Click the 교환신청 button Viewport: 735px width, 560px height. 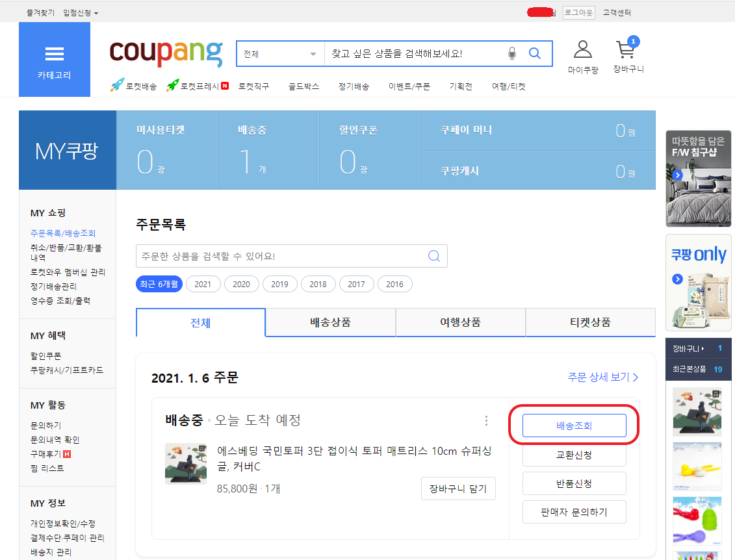click(574, 455)
